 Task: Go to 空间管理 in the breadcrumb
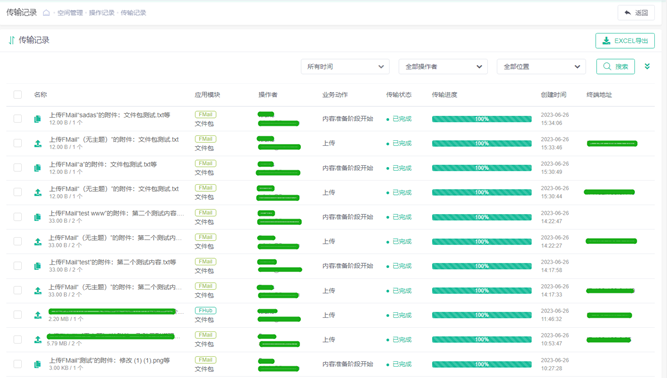70,13
